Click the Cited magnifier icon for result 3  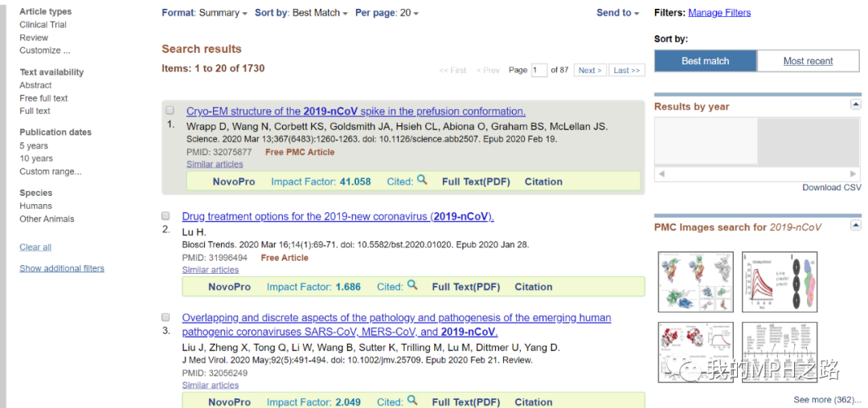click(x=411, y=400)
